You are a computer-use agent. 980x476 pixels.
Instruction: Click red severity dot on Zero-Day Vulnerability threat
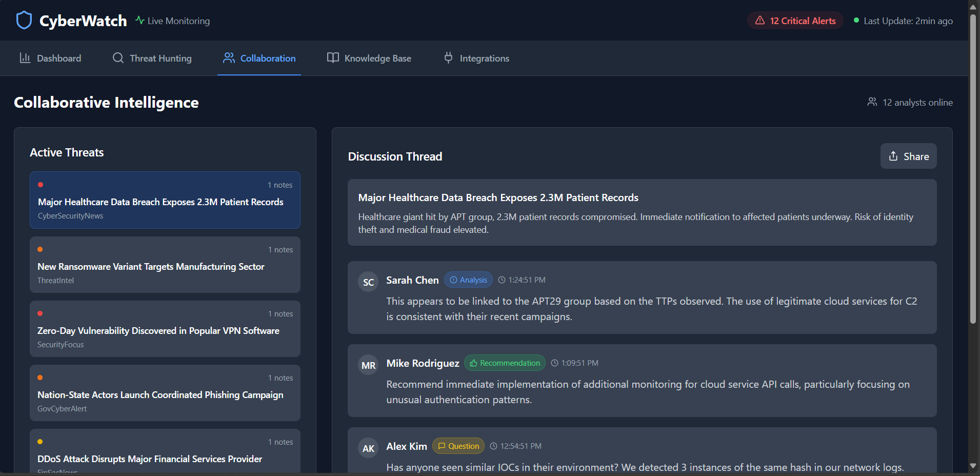[40, 313]
